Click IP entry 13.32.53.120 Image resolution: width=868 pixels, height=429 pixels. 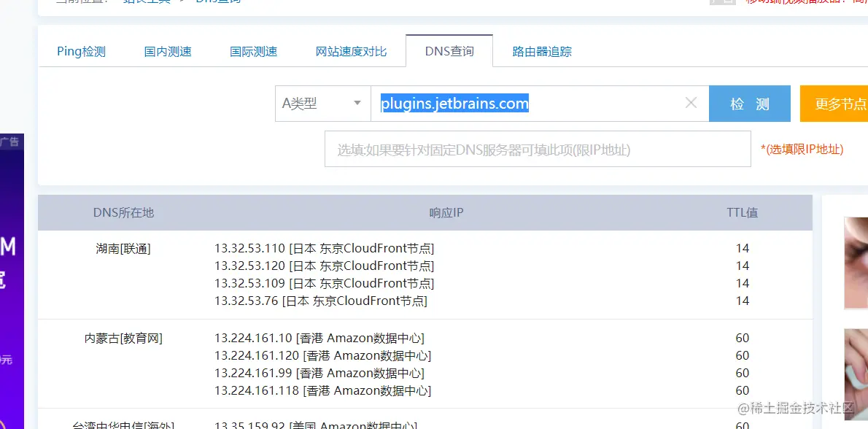[x=325, y=266]
